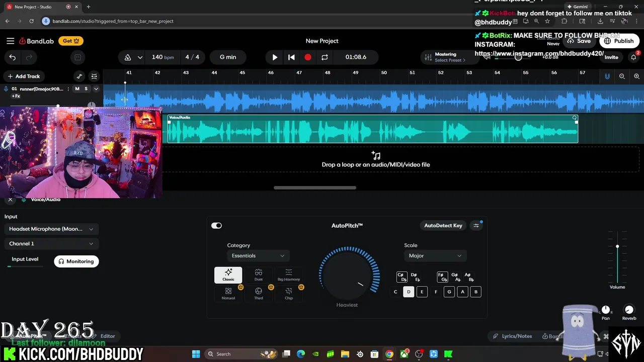Open the automation tool icon
The image size is (644, 362).
coord(79,76)
